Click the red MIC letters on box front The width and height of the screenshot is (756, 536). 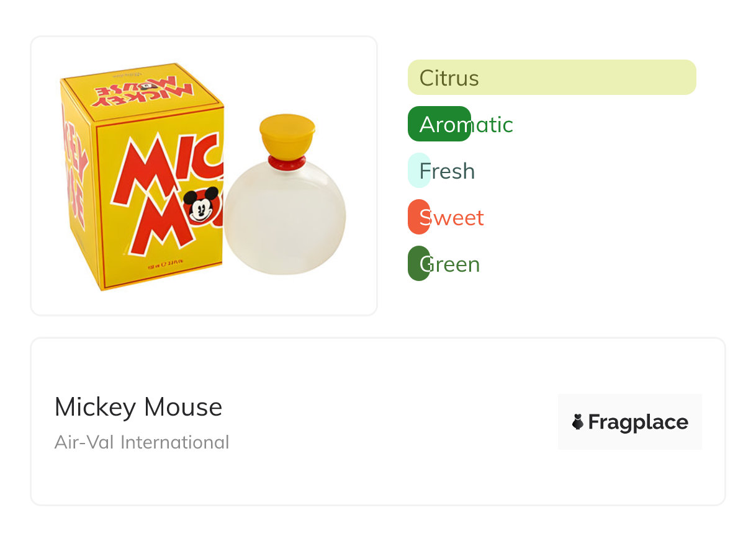(x=168, y=169)
